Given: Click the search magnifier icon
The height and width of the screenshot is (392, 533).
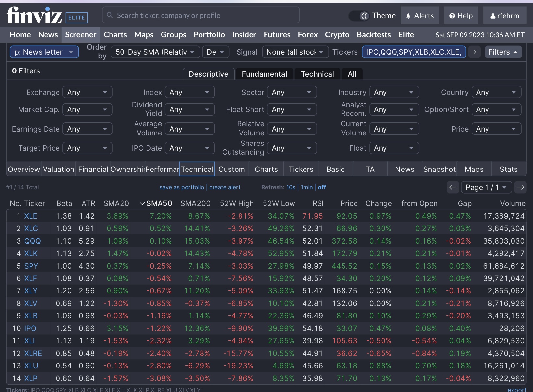Looking at the screenshot, I should (110, 15).
